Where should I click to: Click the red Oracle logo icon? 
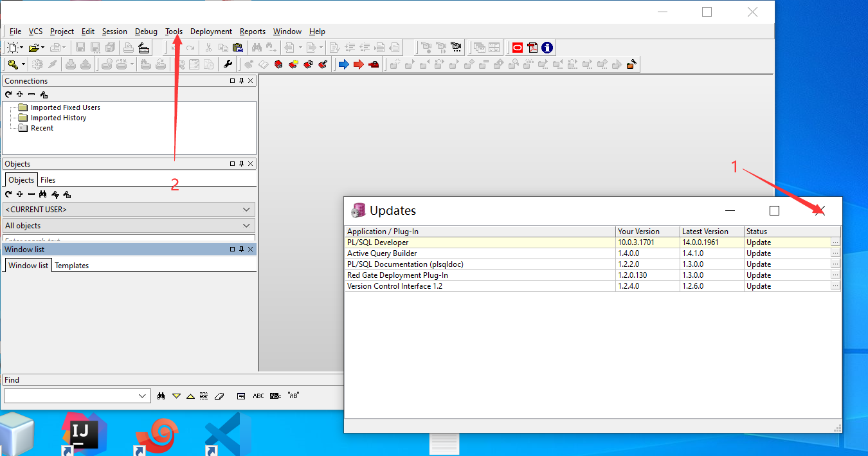(x=518, y=48)
